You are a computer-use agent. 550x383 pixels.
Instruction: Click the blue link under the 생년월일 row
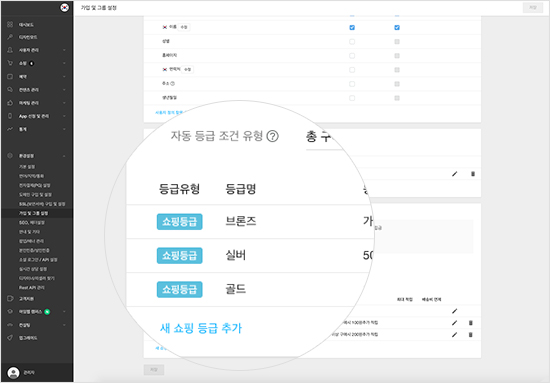pyautogui.click(x=169, y=113)
